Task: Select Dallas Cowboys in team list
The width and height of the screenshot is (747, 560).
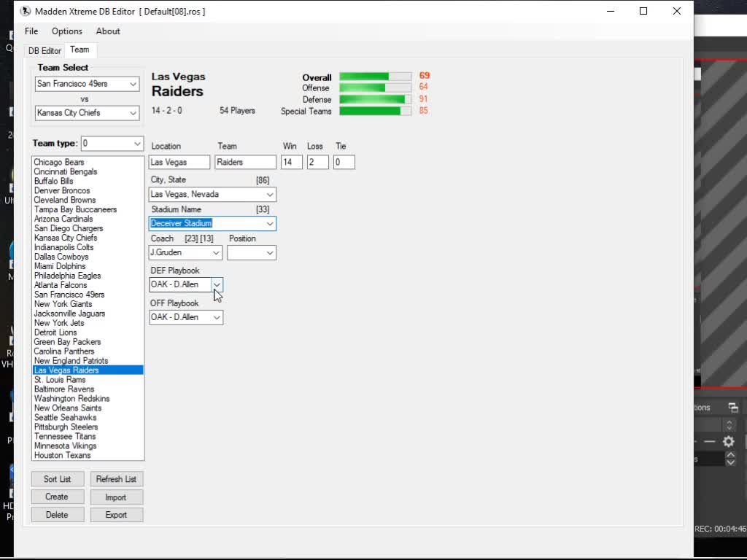Action: tap(88, 257)
